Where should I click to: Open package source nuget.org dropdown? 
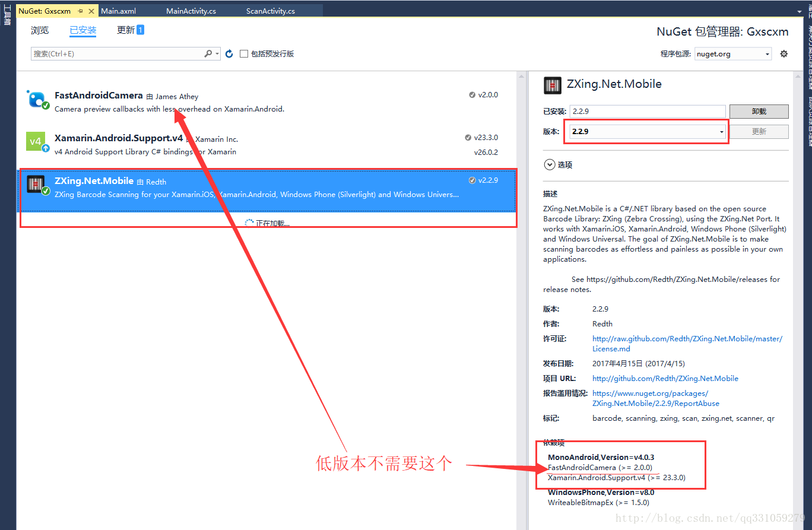pyautogui.click(x=733, y=54)
